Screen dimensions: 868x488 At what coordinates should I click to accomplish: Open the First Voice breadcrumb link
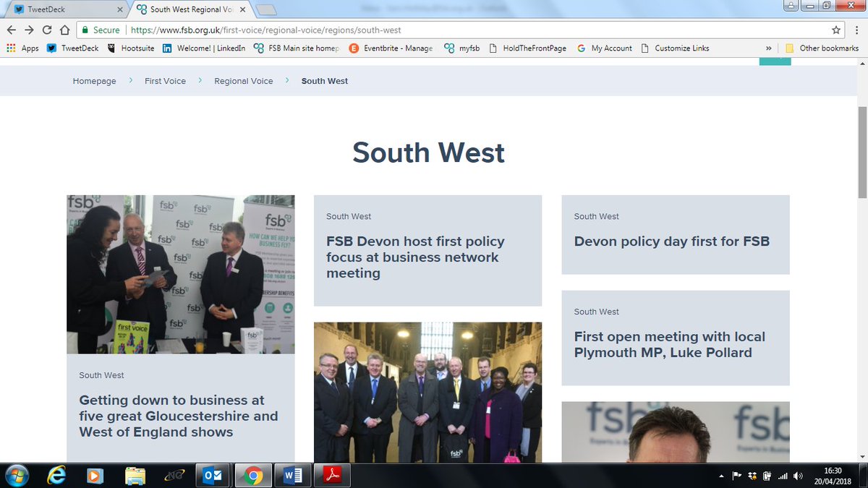[x=165, y=81]
